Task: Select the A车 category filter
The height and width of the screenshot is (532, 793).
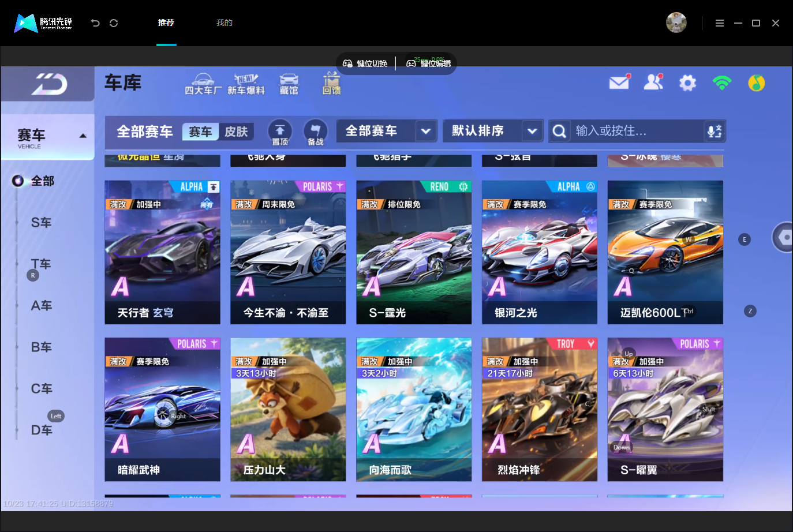Action: (x=41, y=306)
